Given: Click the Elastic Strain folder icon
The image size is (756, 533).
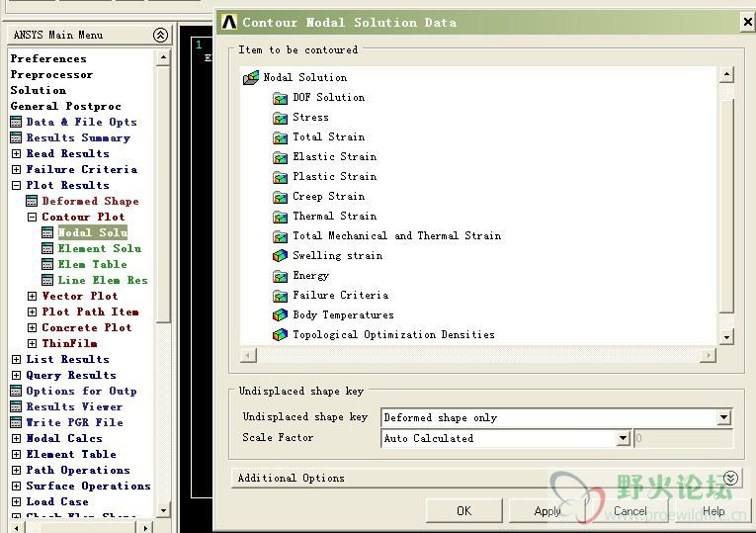Looking at the screenshot, I should click(x=280, y=158).
